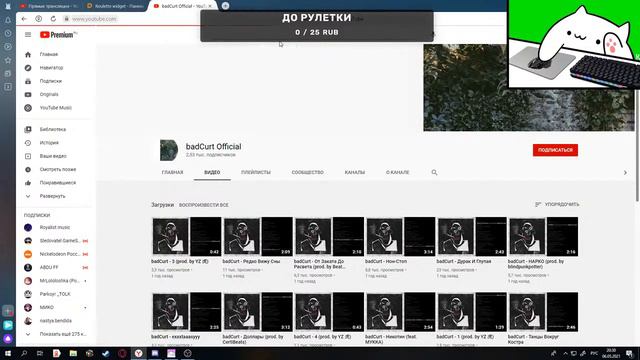Click the taskbar clock and date

click(x=611, y=353)
